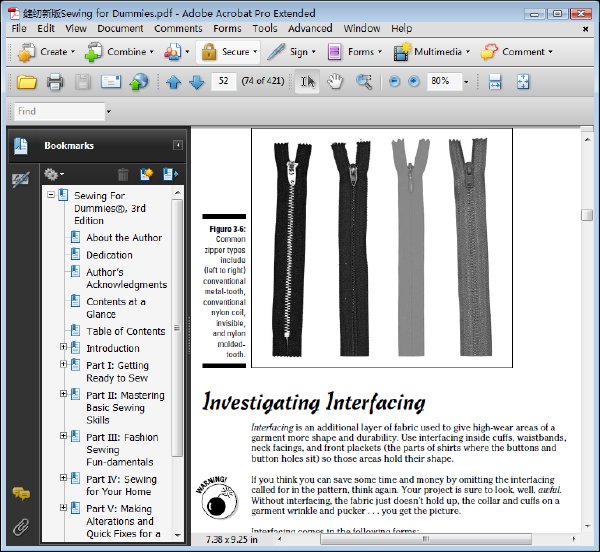Activate the Select text cursor tool

click(x=307, y=81)
